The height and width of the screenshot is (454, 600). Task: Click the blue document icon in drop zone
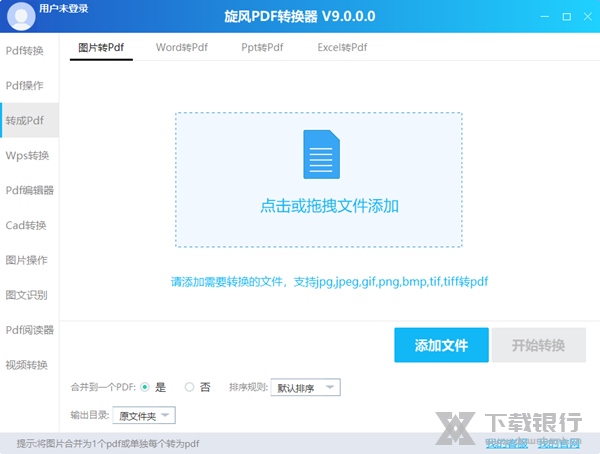[321, 154]
